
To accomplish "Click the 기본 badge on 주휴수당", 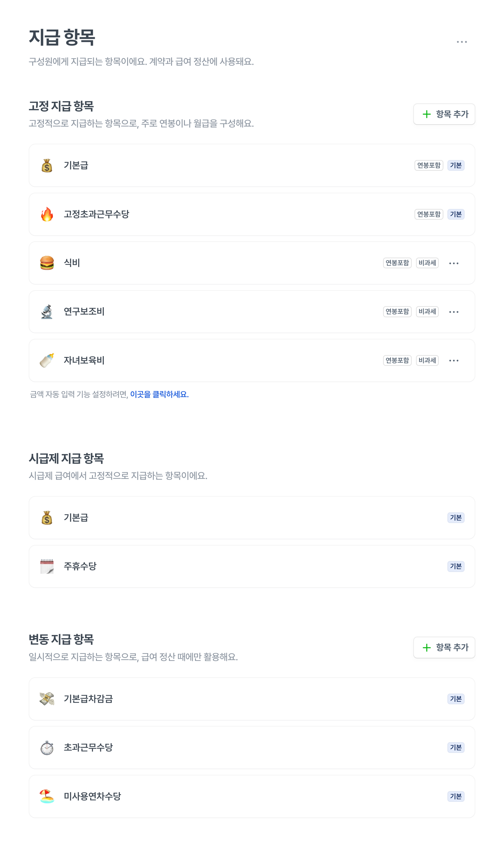I will [456, 566].
